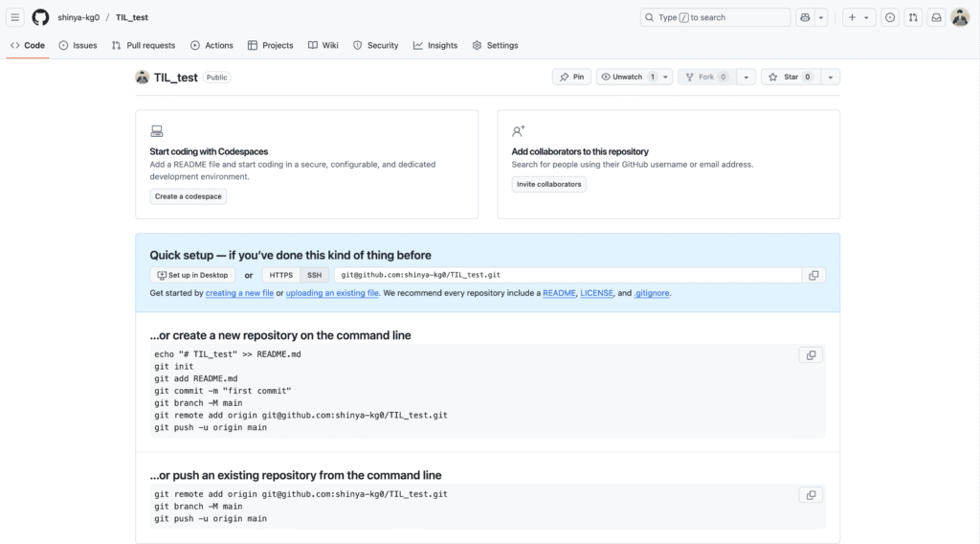The image size is (980, 544).
Task: Click the Invite collaborators button
Action: click(548, 185)
